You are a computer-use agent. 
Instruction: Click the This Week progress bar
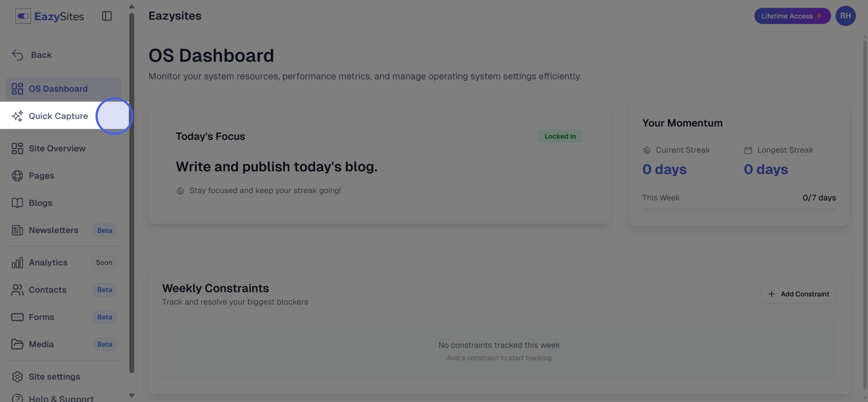(x=739, y=210)
